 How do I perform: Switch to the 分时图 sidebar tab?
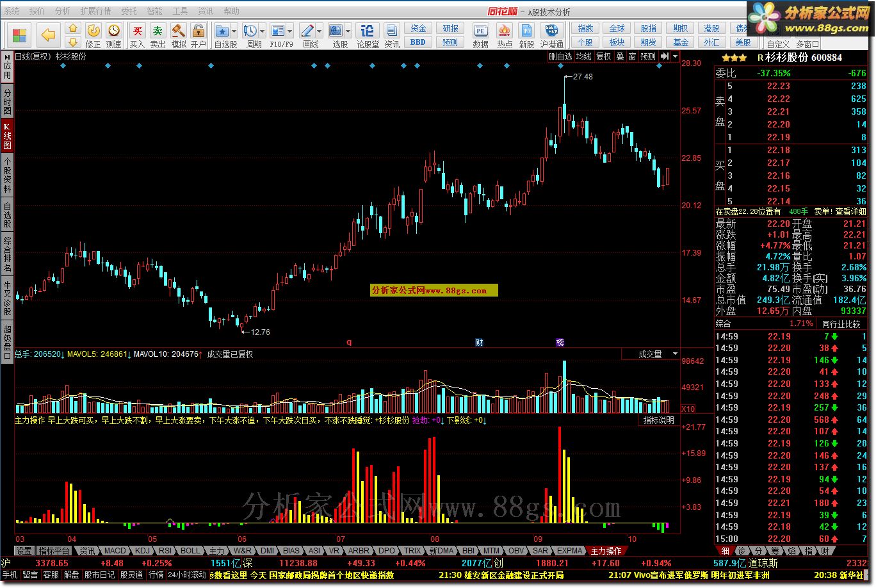7,102
